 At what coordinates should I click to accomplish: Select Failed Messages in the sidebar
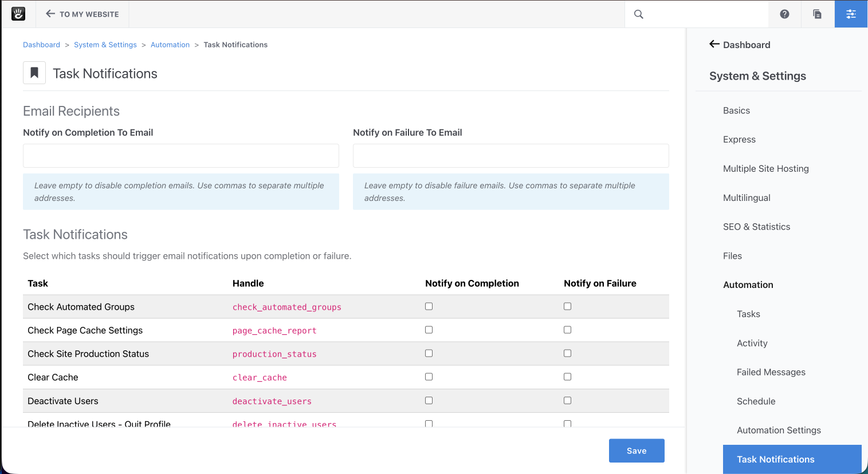771,372
